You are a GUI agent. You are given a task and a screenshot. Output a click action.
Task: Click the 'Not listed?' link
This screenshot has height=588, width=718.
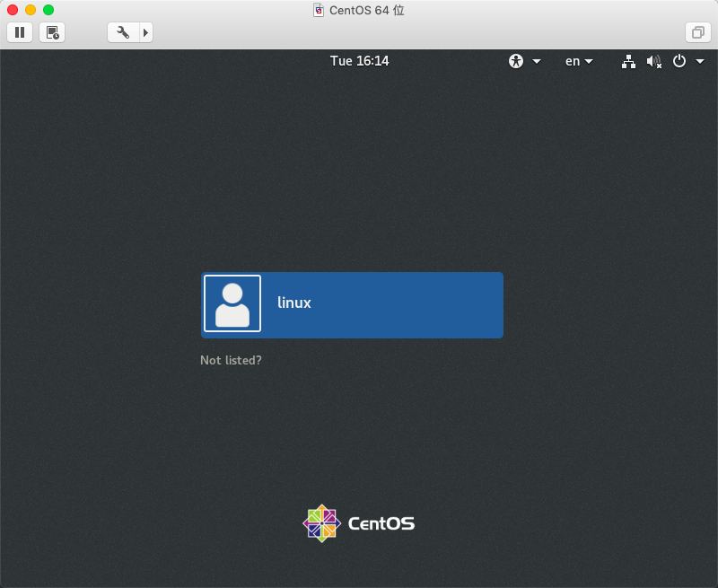(231, 360)
